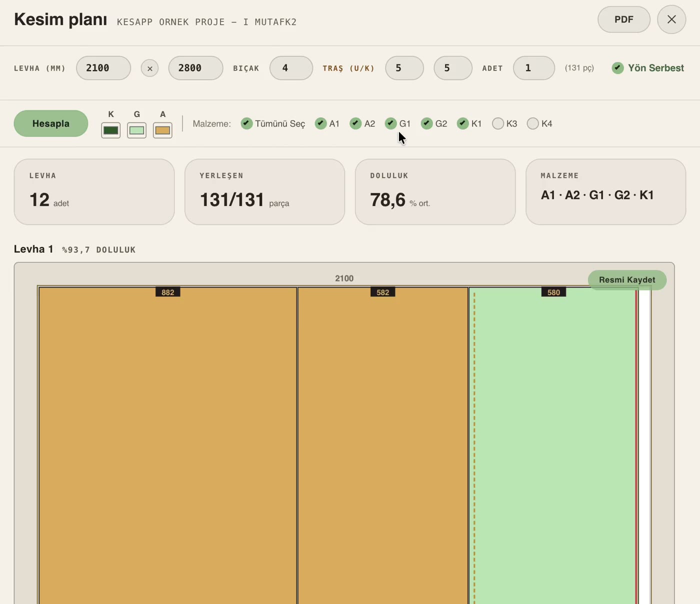Image resolution: width=700 pixels, height=604 pixels.
Task: Uncheck the A2 material checkbox
Action: point(355,123)
